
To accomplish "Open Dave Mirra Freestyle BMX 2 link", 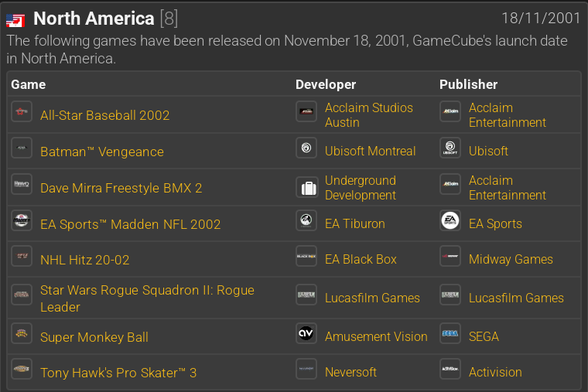I will [121, 188].
